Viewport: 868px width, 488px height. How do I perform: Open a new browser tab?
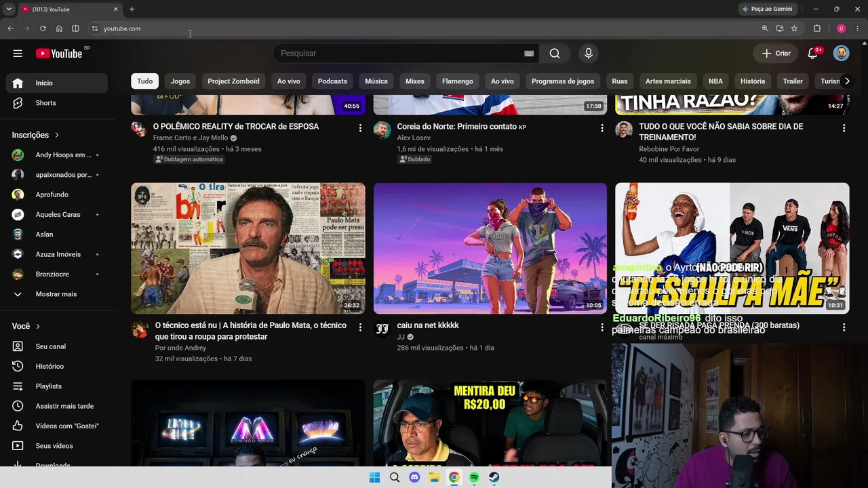[132, 9]
